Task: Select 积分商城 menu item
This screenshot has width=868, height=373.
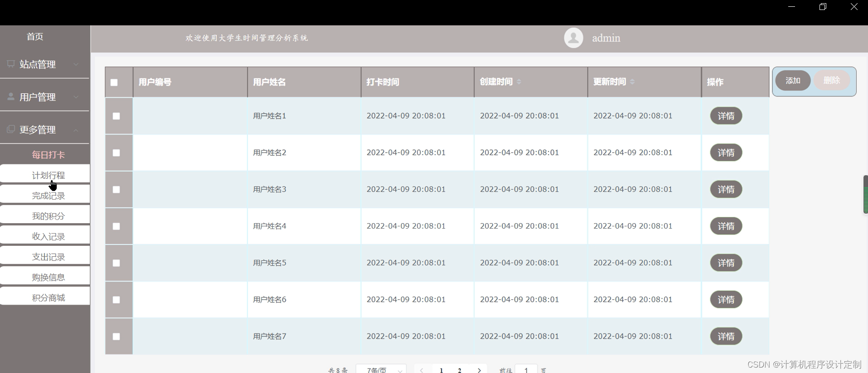Action: pyautogui.click(x=45, y=296)
